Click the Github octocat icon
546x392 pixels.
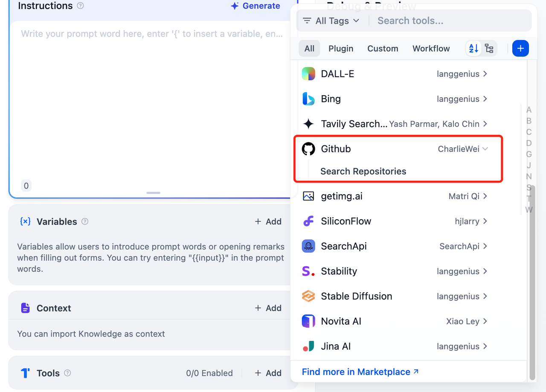coord(308,149)
